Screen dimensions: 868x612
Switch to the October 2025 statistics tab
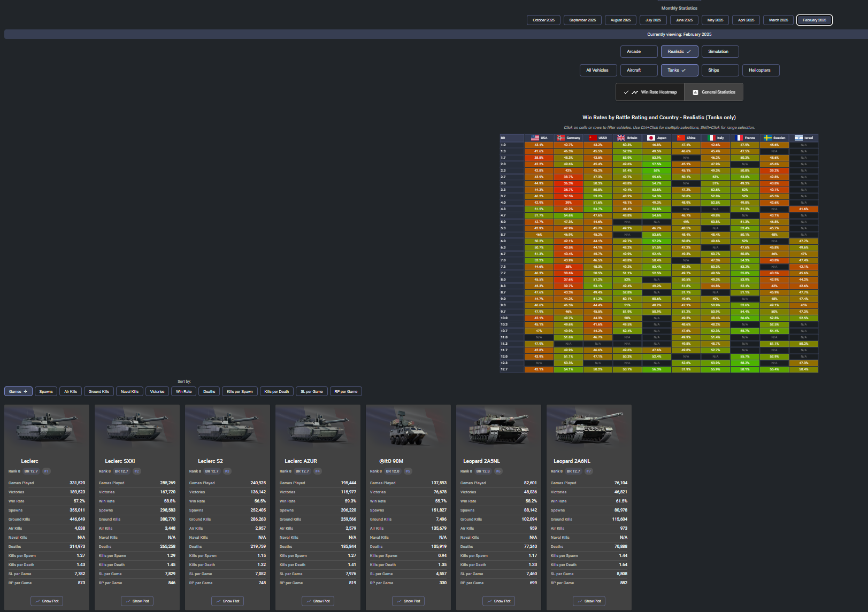click(x=543, y=20)
